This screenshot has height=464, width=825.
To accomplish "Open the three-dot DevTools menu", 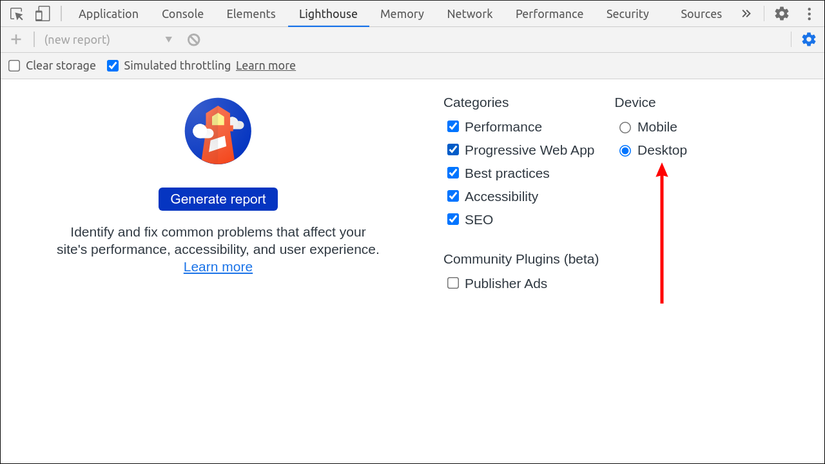I will click(x=809, y=14).
